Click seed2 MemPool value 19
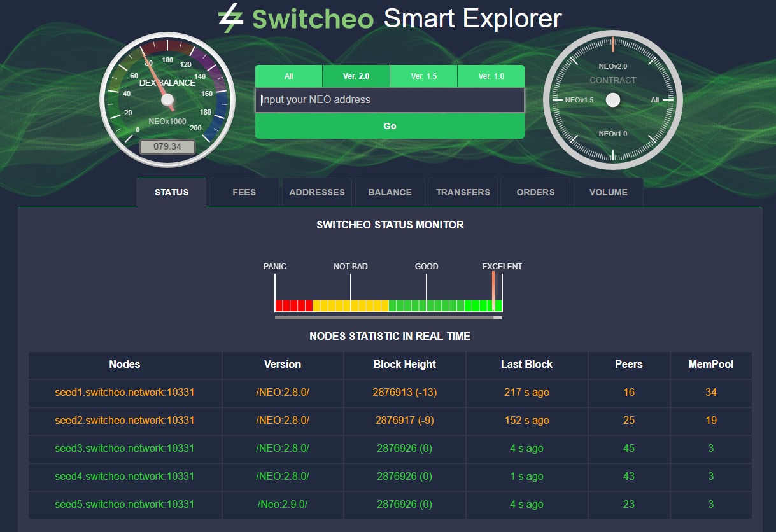This screenshot has width=776, height=532. (x=711, y=421)
